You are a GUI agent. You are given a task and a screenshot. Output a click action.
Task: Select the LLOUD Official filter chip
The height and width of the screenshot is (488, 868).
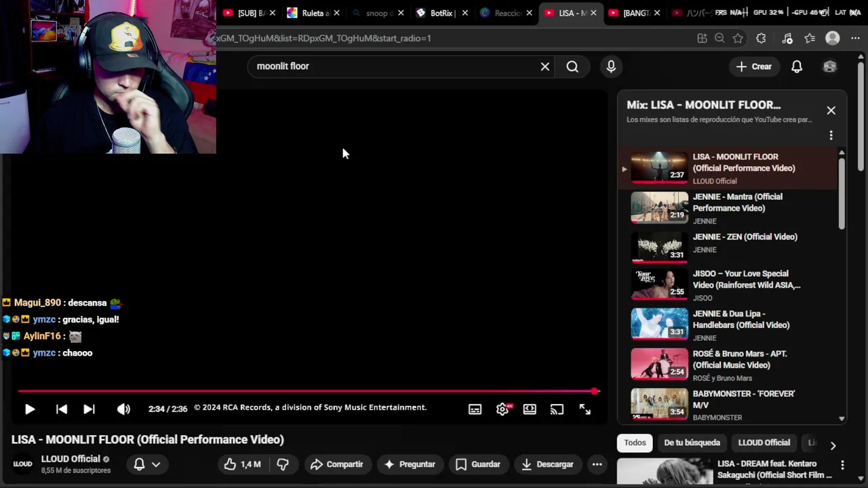[764, 443]
